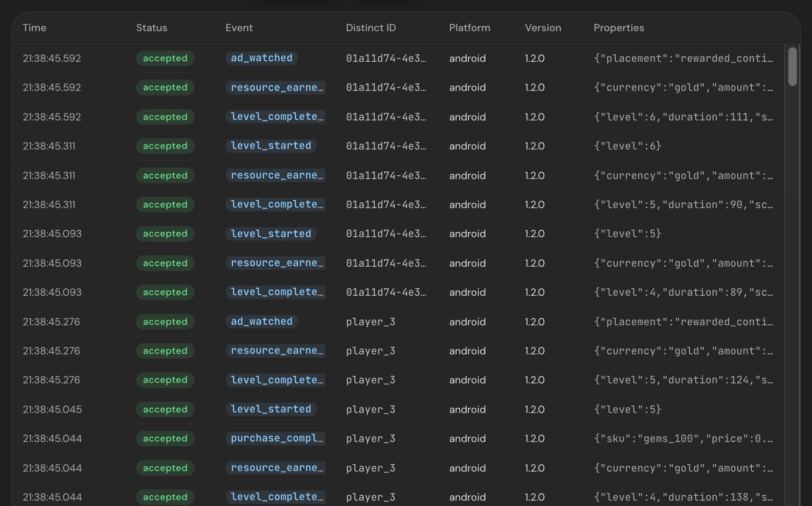
Task: Click accepted status badge in the purchase_compl… row
Action: (165, 438)
